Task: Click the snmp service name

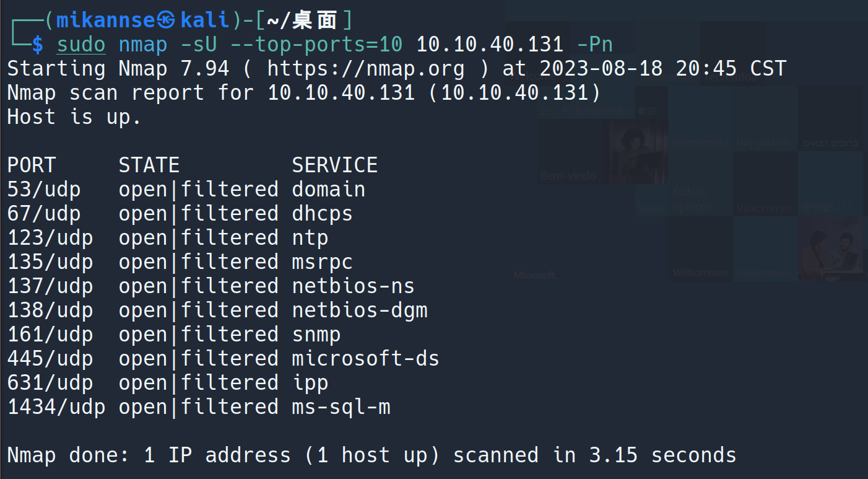Action: pos(316,334)
